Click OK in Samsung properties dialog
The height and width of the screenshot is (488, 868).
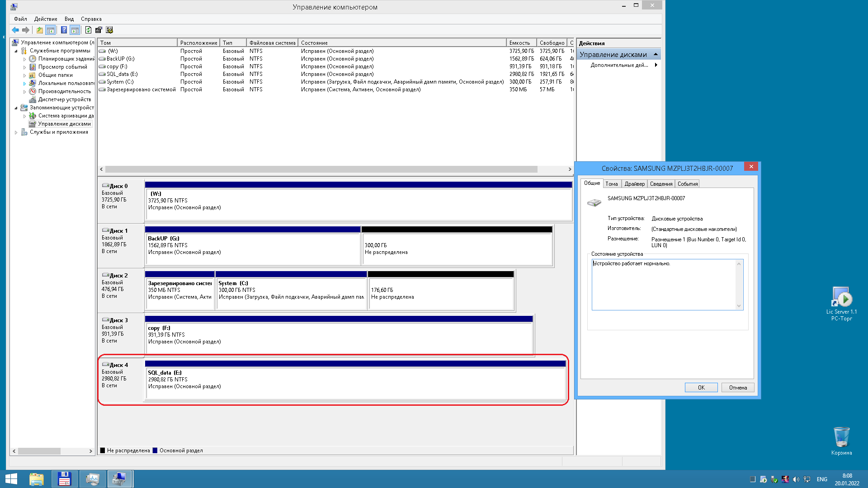point(701,388)
